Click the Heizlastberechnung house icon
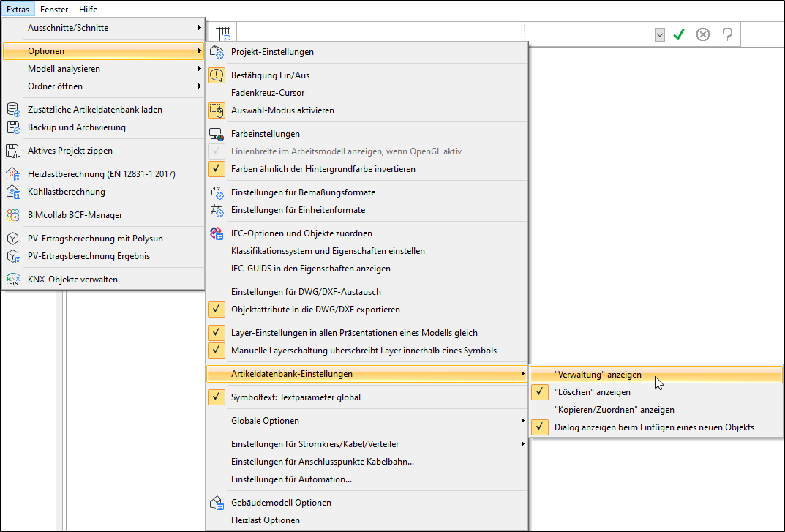Viewport: 785px width, 532px height. (13, 174)
